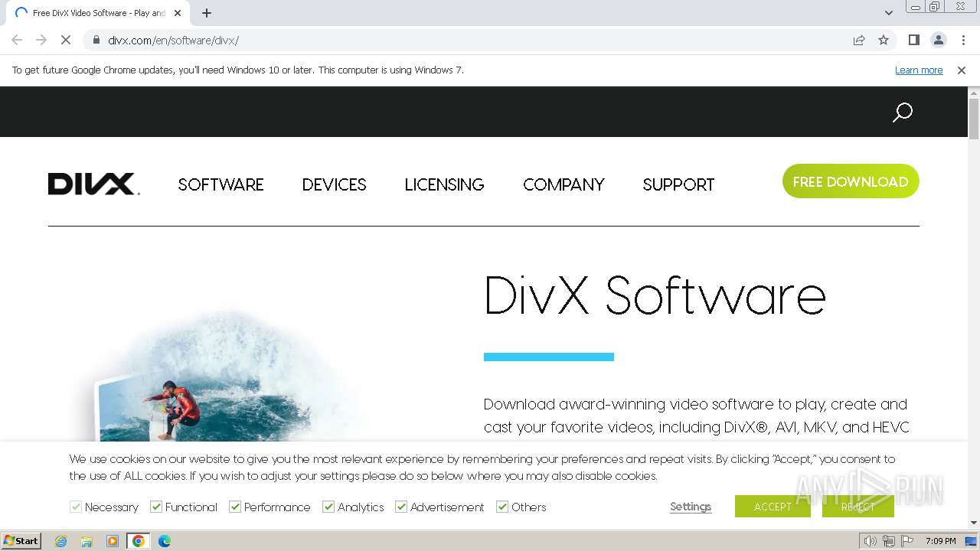The image size is (980, 551).
Task: Click the page scrollbar thumb
Action: (974, 119)
